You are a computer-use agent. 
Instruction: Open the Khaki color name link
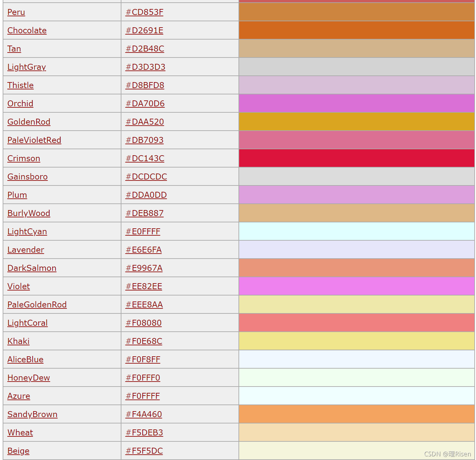[x=19, y=341]
